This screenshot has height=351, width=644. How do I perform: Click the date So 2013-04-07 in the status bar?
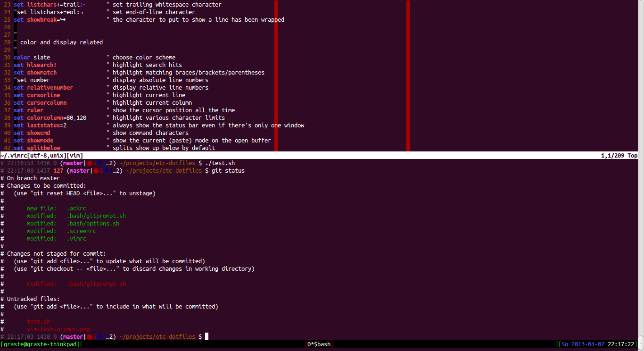[582, 344]
